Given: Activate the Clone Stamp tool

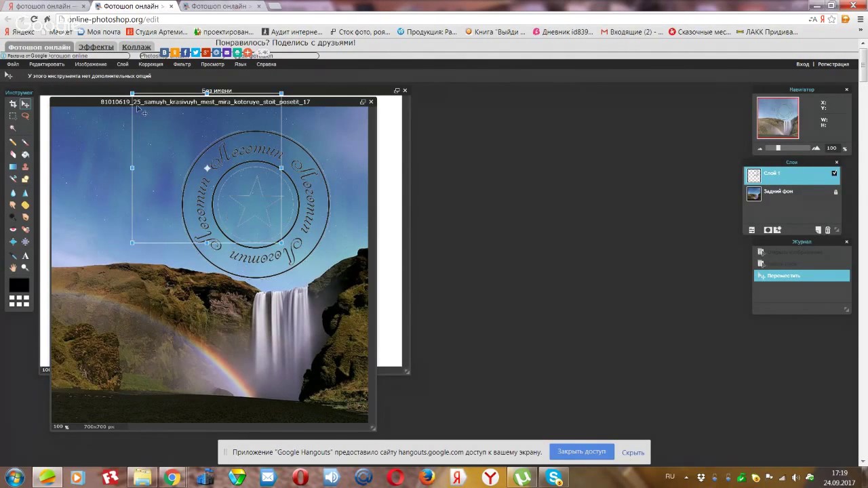Looking at the screenshot, I should (26, 167).
